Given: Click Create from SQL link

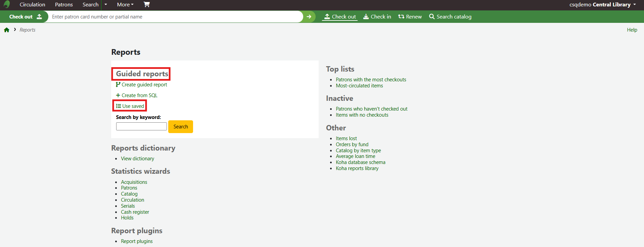Looking at the screenshot, I should point(139,95).
